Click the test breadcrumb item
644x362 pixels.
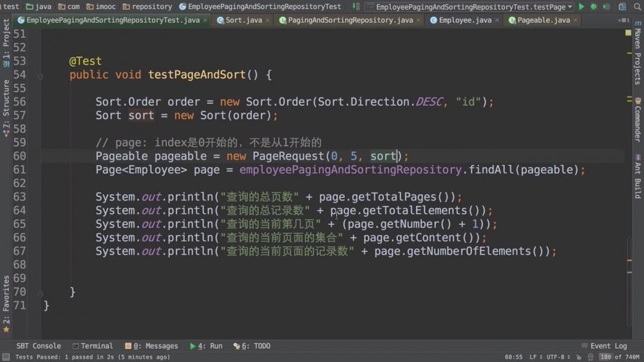click(11, 6)
